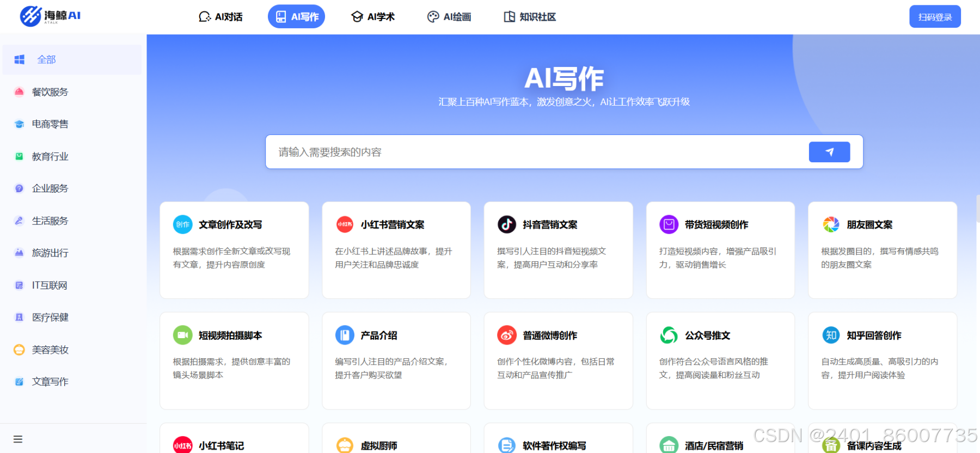This screenshot has height=453, width=980.
Task: Open the 抖音营销文案 card title
Action: pos(550,225)
